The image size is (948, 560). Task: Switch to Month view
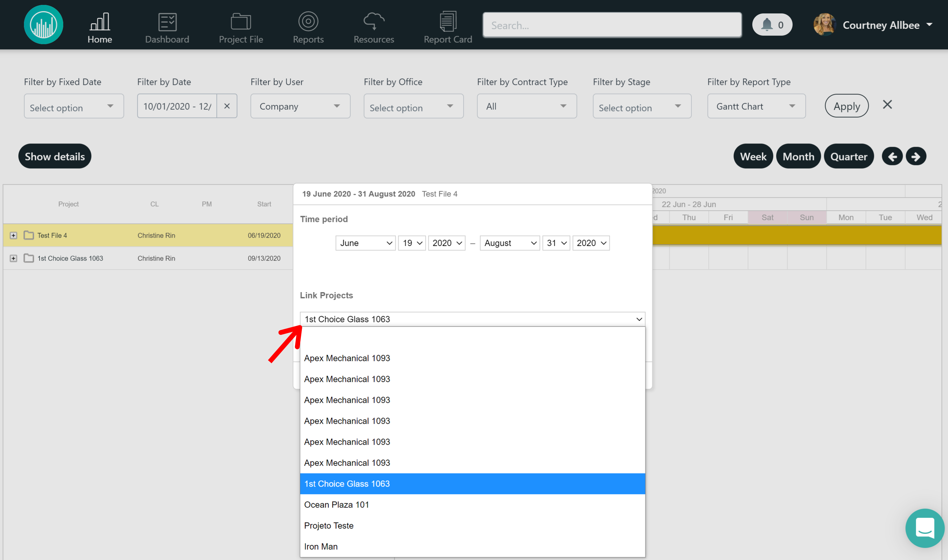pos(798,156)
